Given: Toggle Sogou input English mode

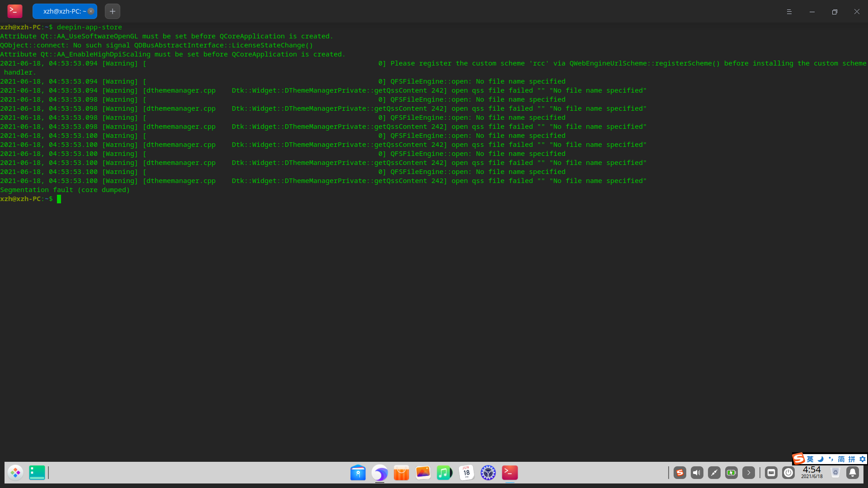Looking at the screenshot, I should [810, 459].
